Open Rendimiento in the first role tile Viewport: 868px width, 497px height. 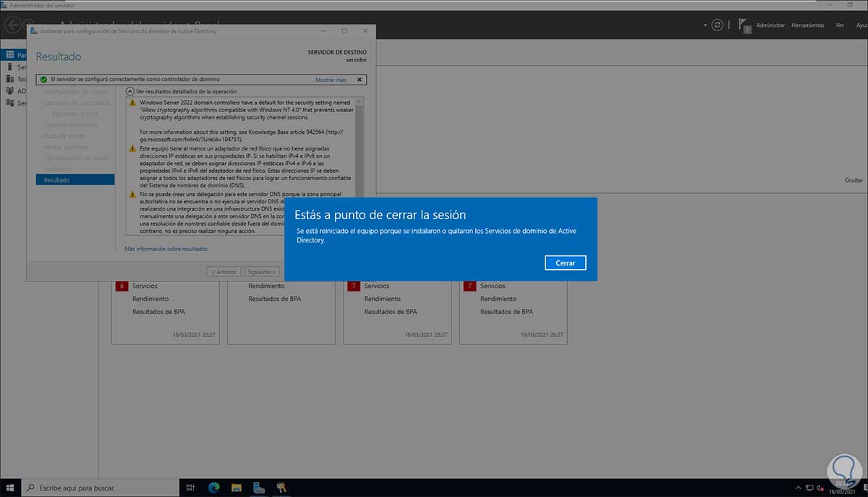tap(150, 299)
